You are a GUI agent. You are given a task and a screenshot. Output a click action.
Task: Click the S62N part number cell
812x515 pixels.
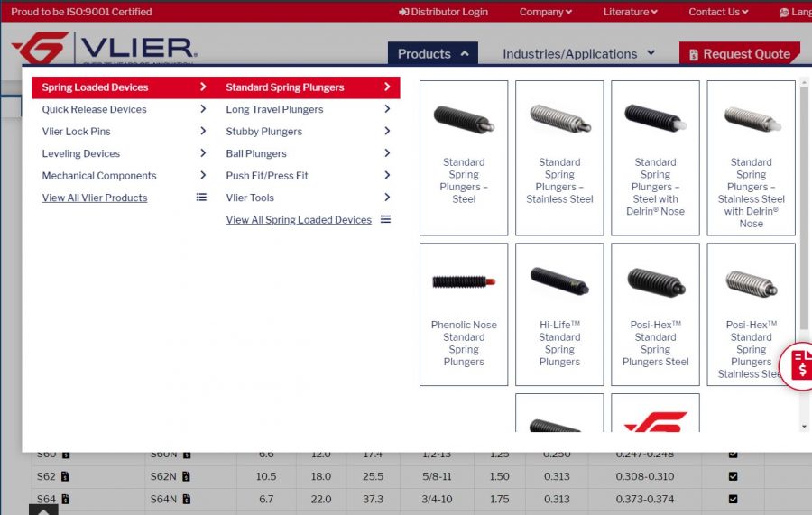(190, 476)
